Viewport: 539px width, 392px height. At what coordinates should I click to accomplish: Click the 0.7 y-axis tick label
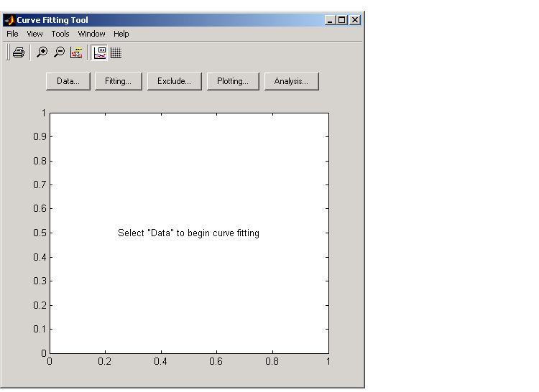[40, 185]
